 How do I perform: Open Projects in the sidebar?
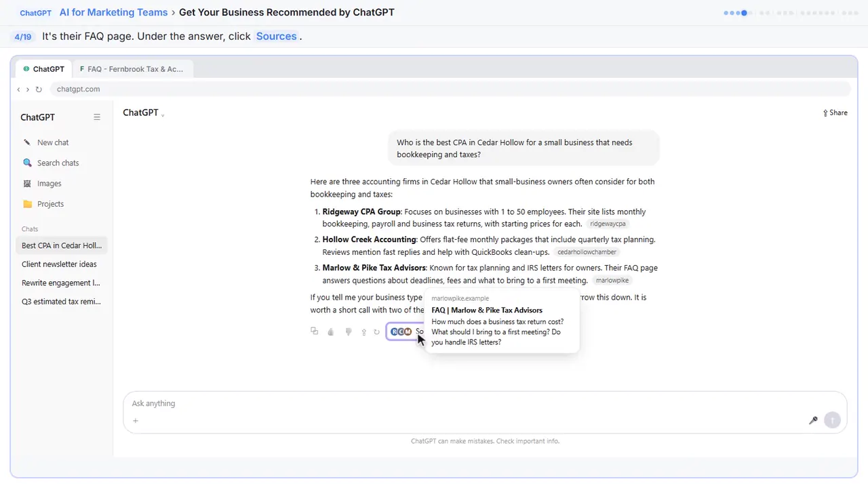click(62, 203)
